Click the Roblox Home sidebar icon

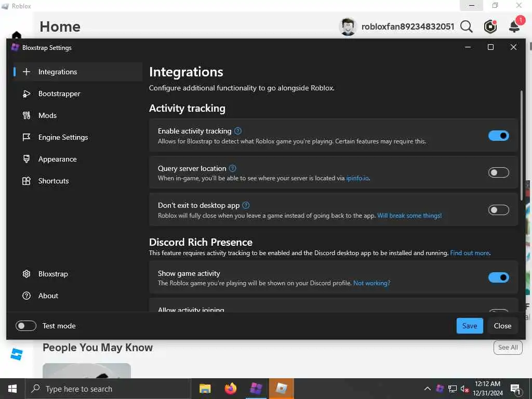click(x=16, y=35)
